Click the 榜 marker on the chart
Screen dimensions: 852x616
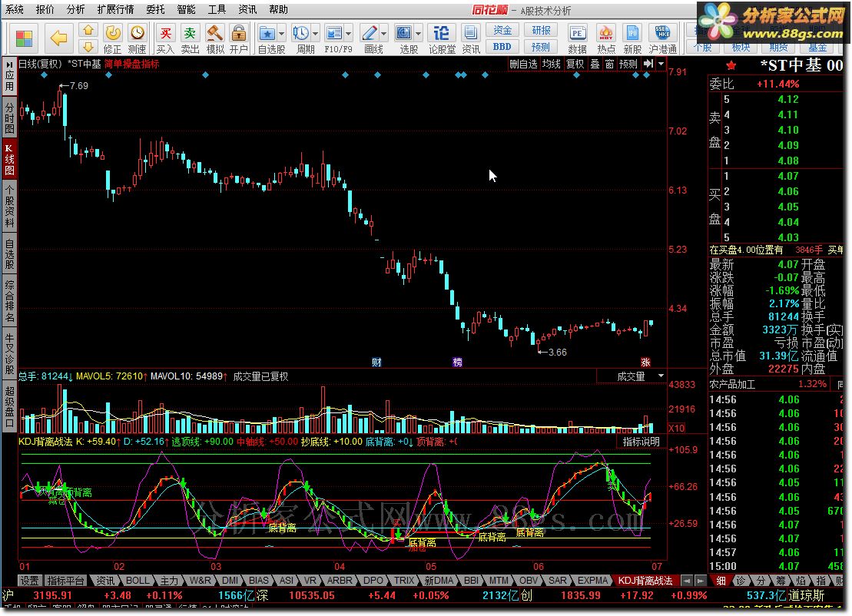(x=458, y=362)
